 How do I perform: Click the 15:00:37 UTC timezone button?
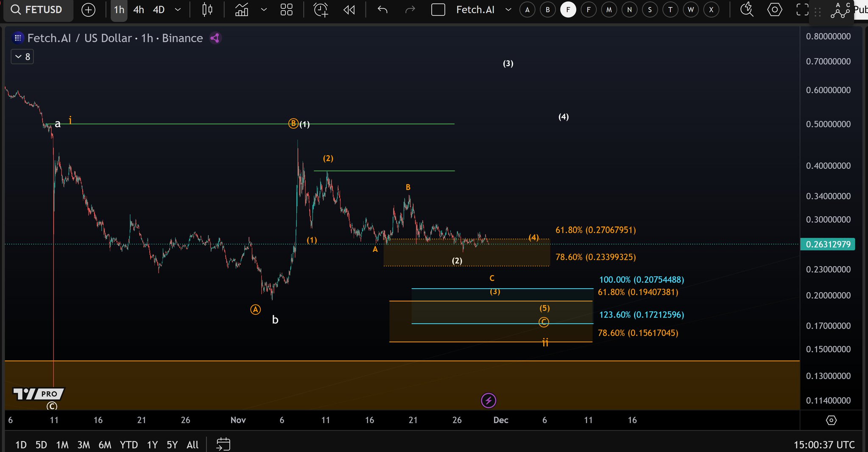point(824,444)
